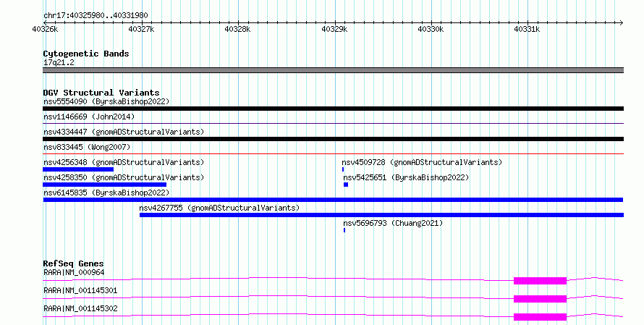This screenshot has width=644, height=325.
Task: Select nsv833445 (Wong2007) label
Action: [x=87, y=147]
